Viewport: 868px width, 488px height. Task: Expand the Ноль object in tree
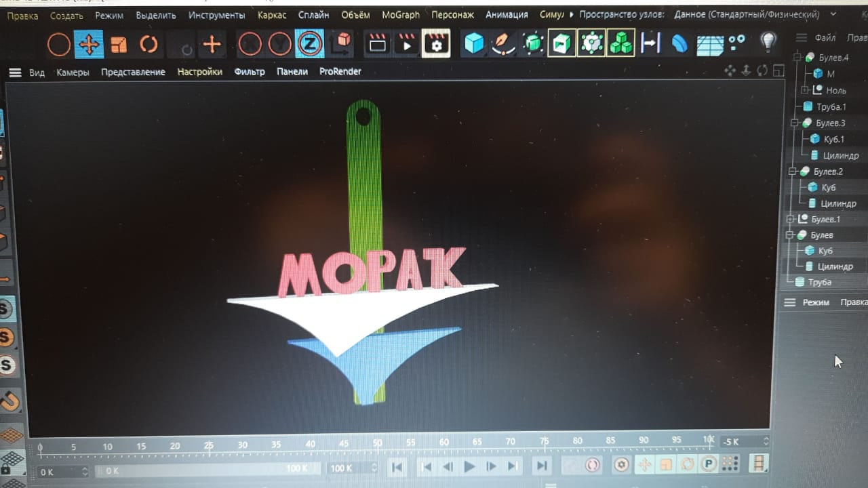[805, 90]
